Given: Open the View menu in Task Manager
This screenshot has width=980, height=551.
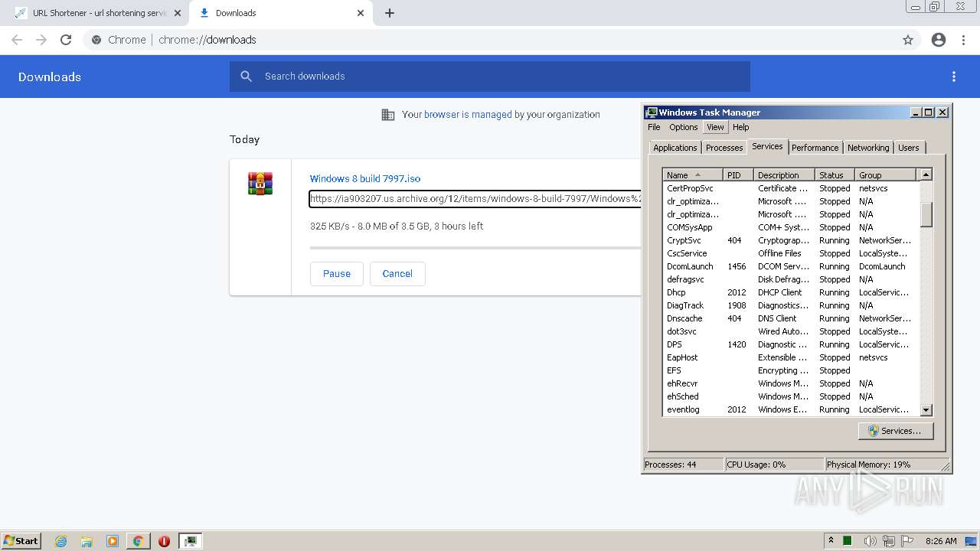Looking at the screenshot, I should (715, 127).
